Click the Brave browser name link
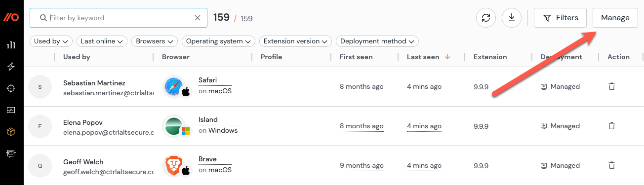Viewport: 644px width, 185px height. 207,159
